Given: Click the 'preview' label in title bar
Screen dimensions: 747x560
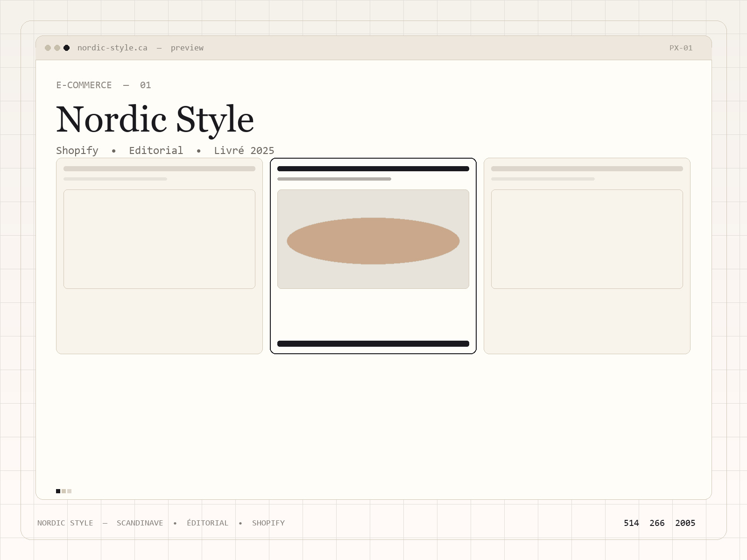Looking at the screenshot, I should [x=187, y=48].
